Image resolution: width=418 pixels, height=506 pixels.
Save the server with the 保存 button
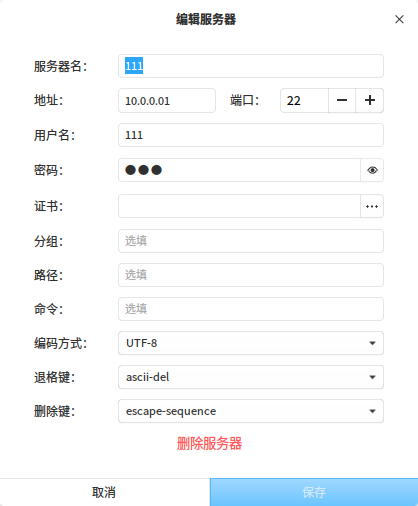click(314, 492)
